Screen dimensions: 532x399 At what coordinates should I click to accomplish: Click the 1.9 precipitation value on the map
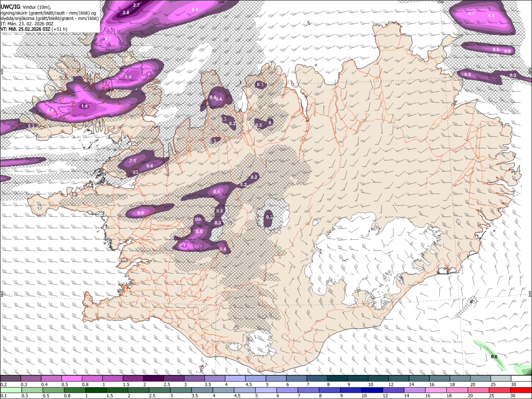(x=84, y=106)
